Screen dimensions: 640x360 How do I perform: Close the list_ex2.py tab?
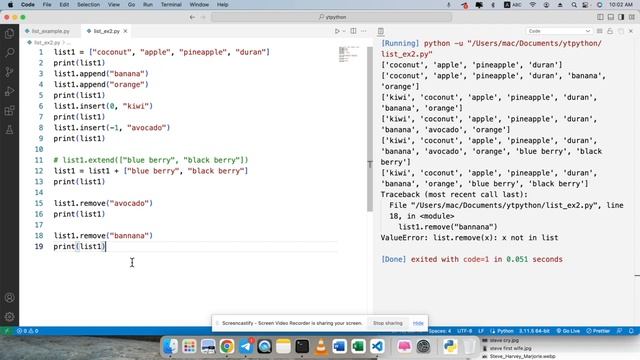(x=125, y=31)
